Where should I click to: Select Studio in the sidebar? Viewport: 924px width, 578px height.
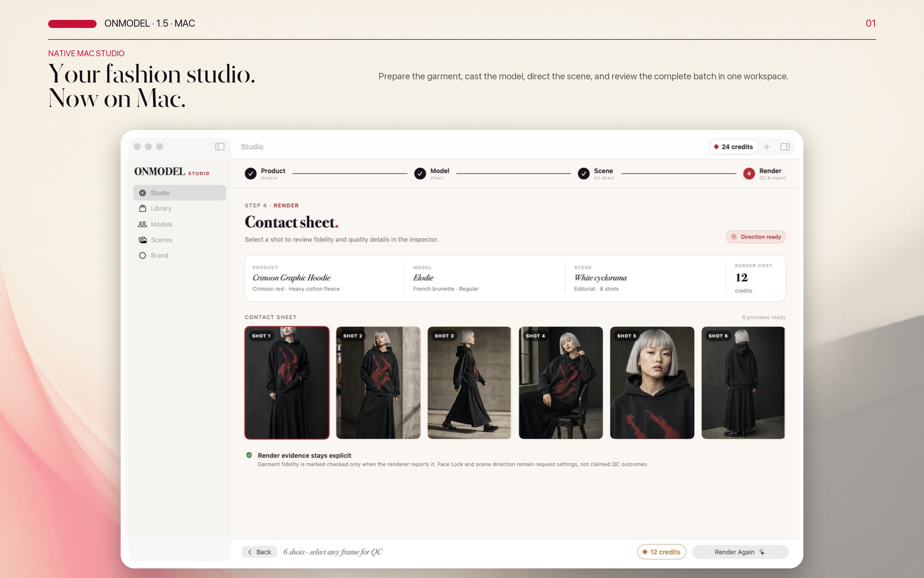pyautogui.click(x=179, y=193)
